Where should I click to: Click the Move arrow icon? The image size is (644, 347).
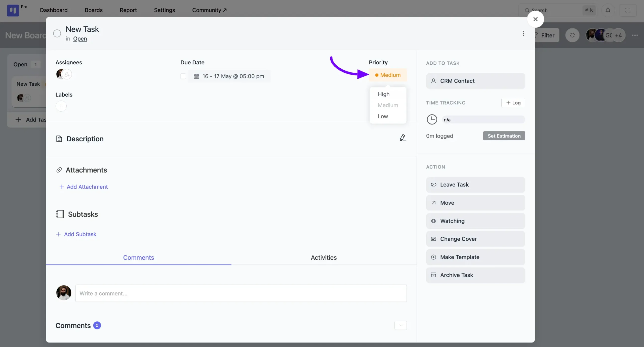(x=434, y=203)
